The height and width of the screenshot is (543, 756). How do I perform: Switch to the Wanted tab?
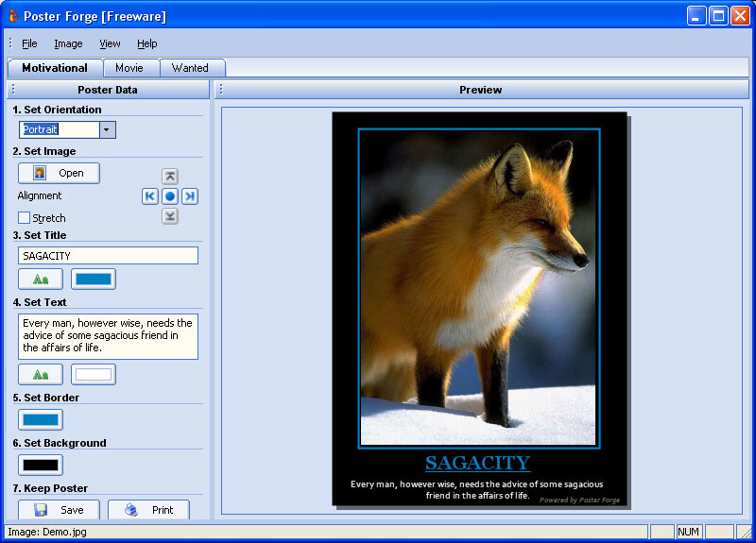192,68
